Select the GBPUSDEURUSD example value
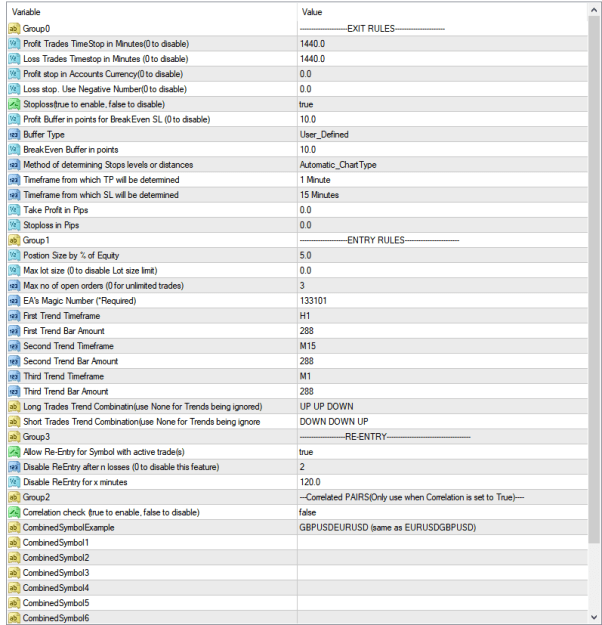Screen dimensions: 602x625 tap(388, 528)
